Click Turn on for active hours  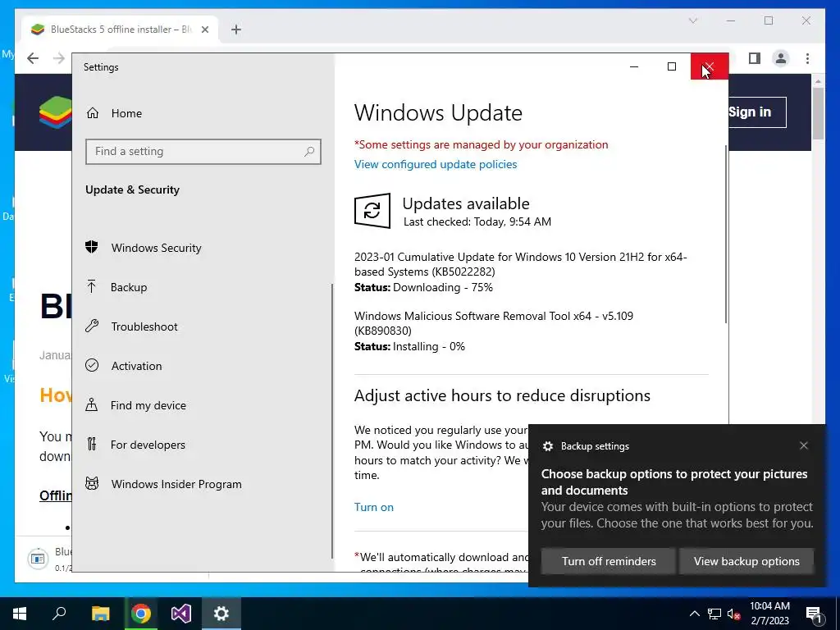coord(374,507)
